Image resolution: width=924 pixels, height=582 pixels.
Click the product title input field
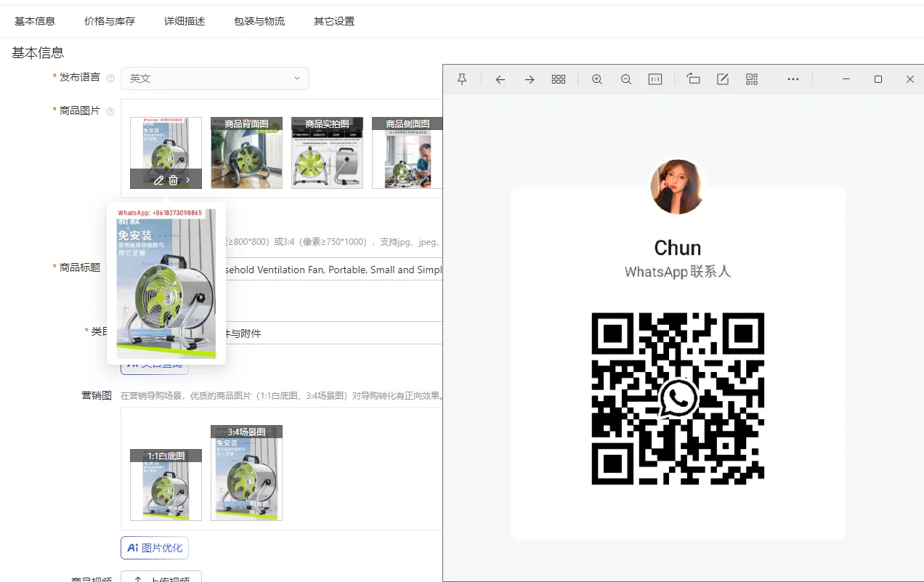(333, 270)
